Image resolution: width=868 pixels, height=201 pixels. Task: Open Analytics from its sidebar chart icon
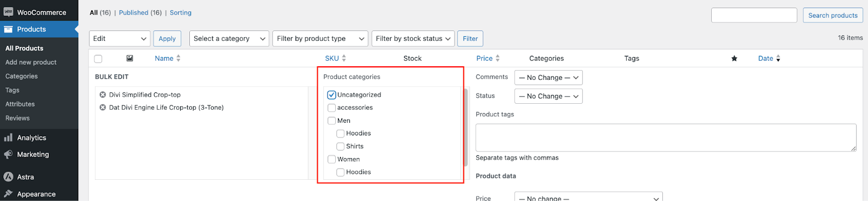[x=8, y=137]
